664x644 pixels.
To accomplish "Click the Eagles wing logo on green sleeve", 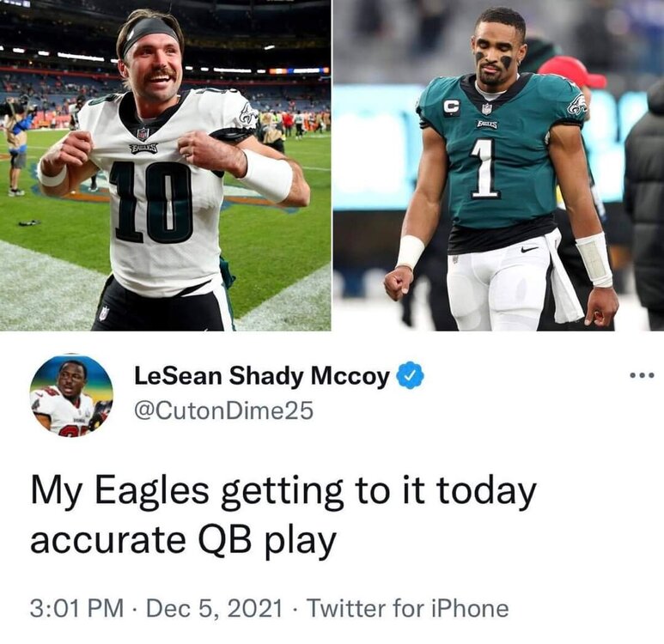I will point(578,106).
